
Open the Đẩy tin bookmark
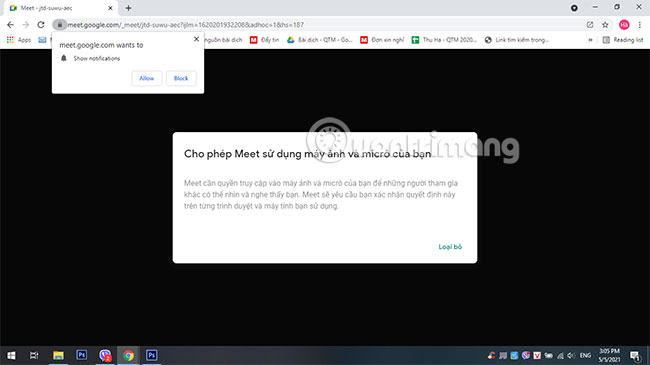(x=264, y=40)
